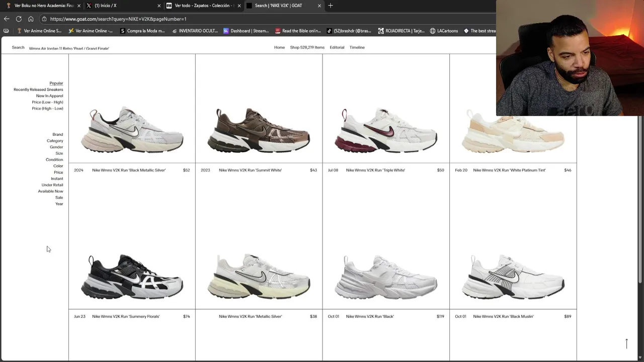The width and height of the screenshot is (644, 362).
Task: Open 'Summery Florals' black V2K Run image
Action: (x=132, y=276)
